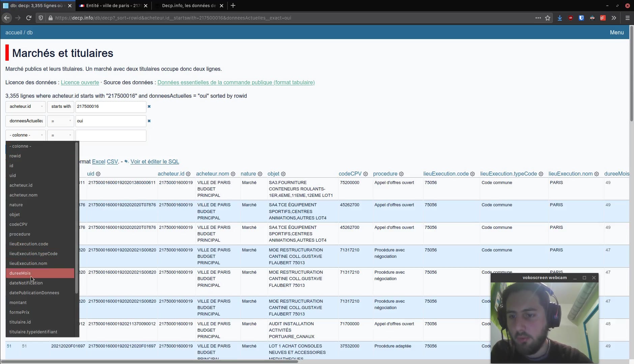The height and width of the screenshot is (364, 634).
Task: Follow the Licence ouverte link
Action: (80, 83)
